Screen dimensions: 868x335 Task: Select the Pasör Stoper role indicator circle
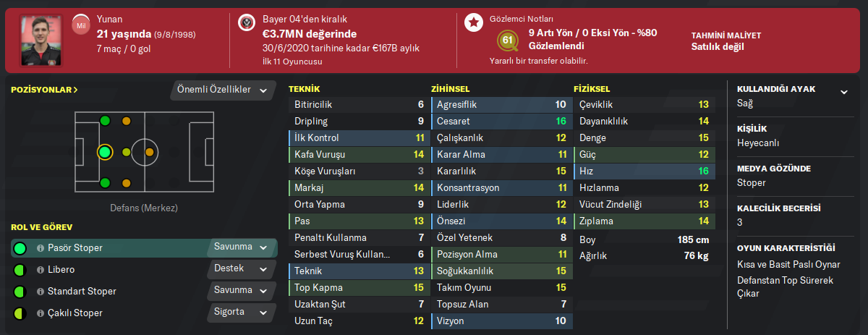pyautogui.click(x=20, y=248)
